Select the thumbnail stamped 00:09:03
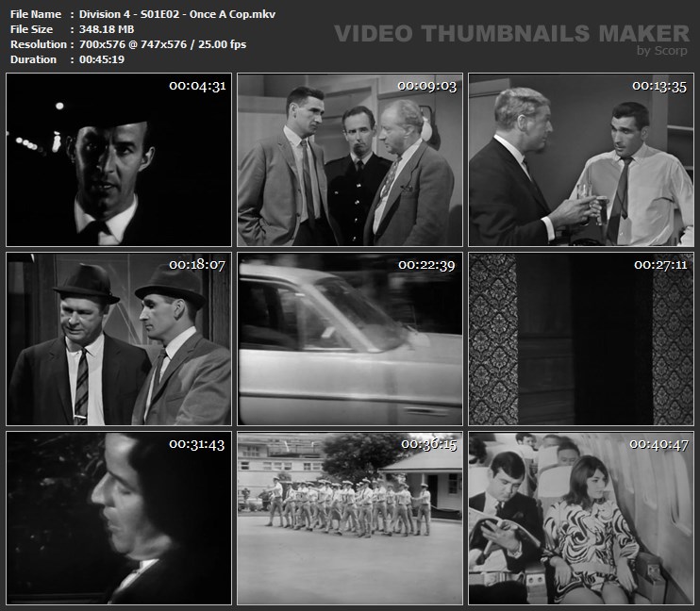Viewport: 700px width, 611px height. pos(350,159)
